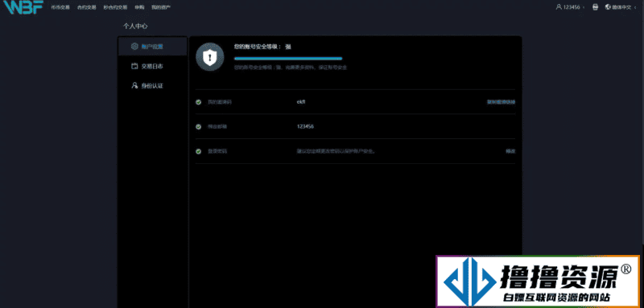
Task: Open 币币交易 in top navigation
Action: point(60,7)
